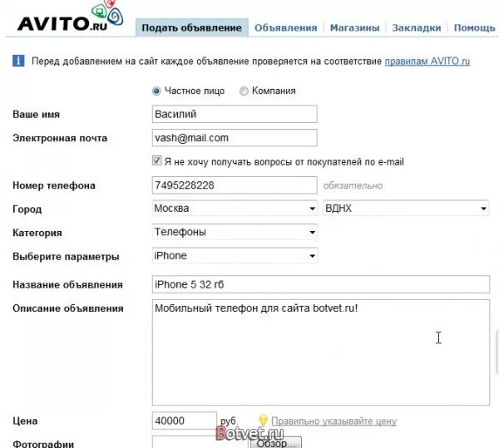Open the правилам AVITO.ru link
The image size is (499, 448).
click(427, 61)
